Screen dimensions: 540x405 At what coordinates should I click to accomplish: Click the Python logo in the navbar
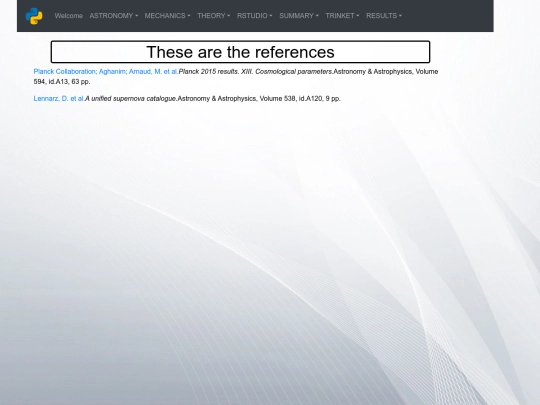(34, 16)
